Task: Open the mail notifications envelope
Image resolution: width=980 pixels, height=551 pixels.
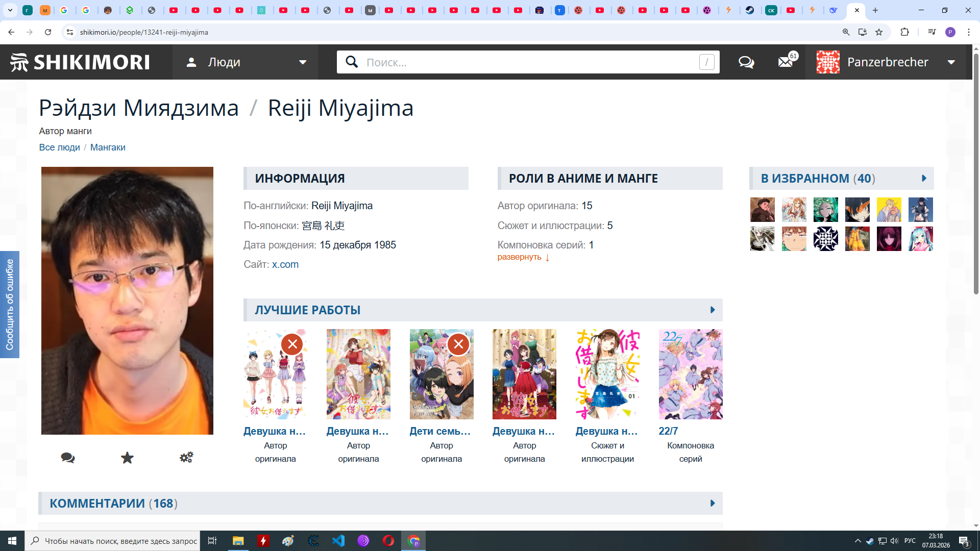Action: pyautogui.click(x=786, y=62)
